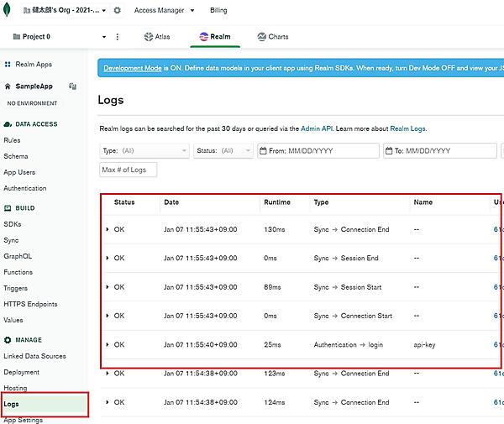Image resolution: width=504 pixels, height=424 pixels.
Task: Open the Admin API link
Action: point(318,128)
